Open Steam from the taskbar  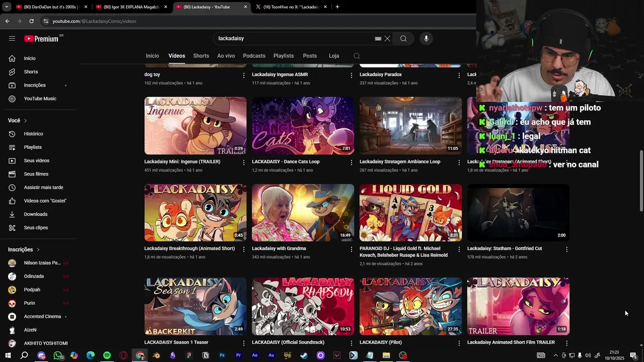[x=304, y=355]
